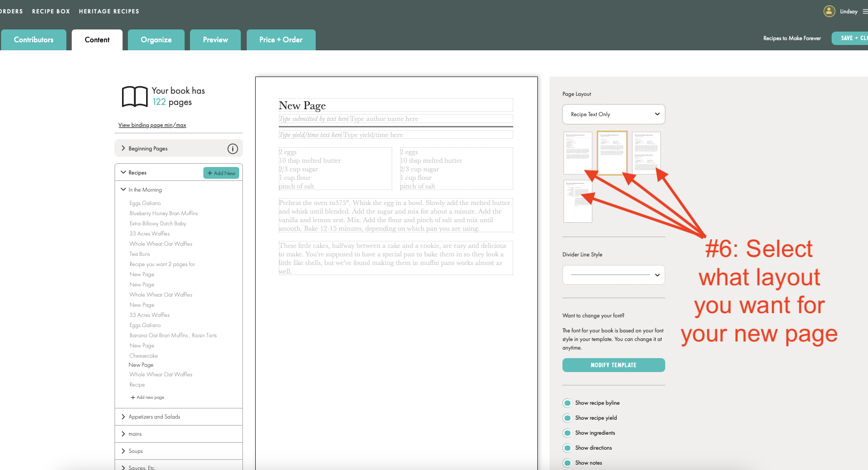The image size is (868, 470).
Task: Pick the fourth layout thumbnail in second row
Action: click(x=577, y=201)
